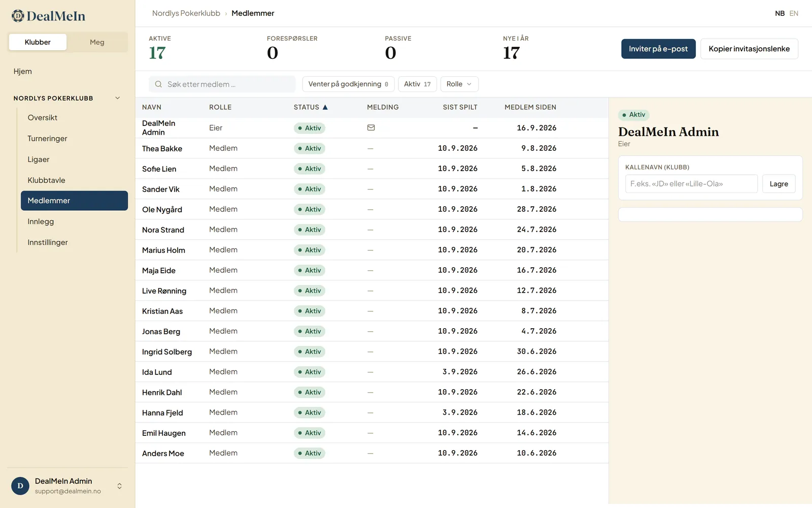Focus the Søk etter medlem field

pyautogui.click(x=222, y=84)
